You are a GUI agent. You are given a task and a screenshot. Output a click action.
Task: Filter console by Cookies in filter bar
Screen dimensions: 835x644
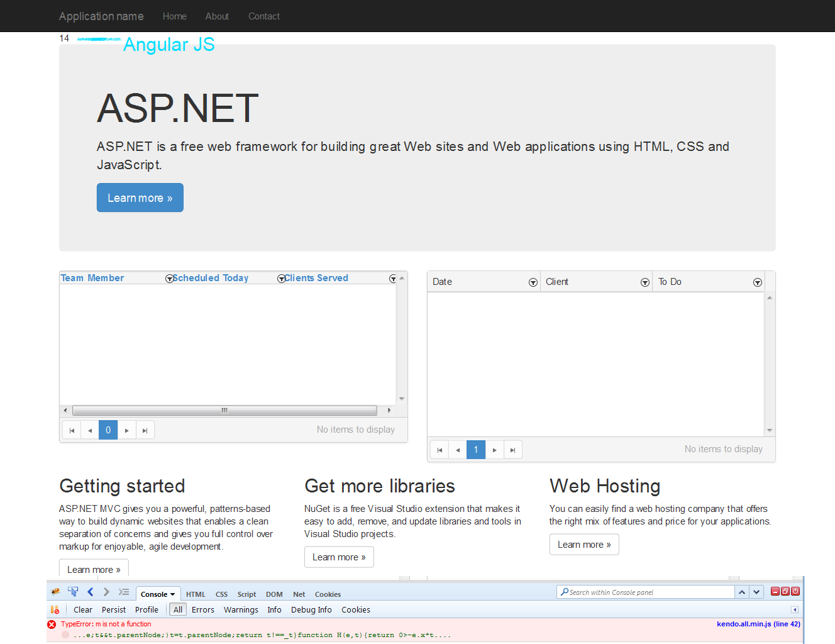point(356,609)
